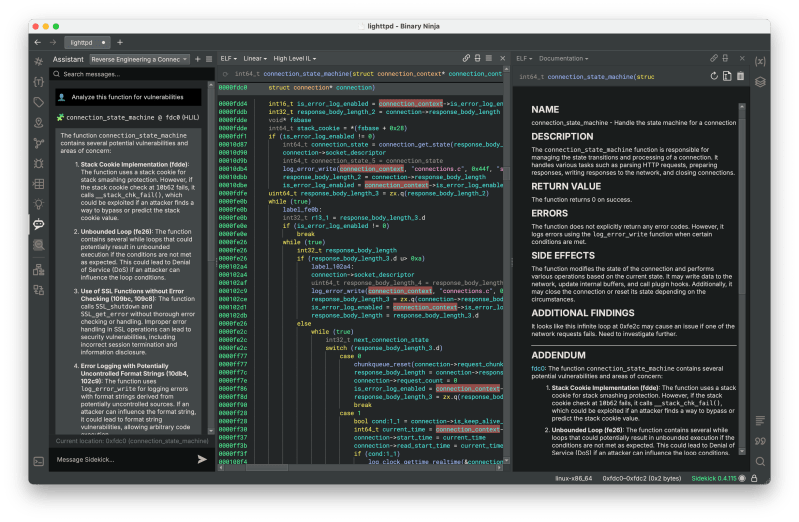
Task: Close the Documentation pane
Action: pyautogui.click(x=742, y=59)
